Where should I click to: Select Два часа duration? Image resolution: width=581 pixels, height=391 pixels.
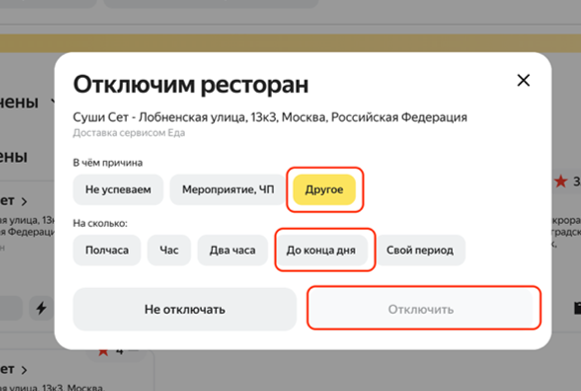click(232, 250)
